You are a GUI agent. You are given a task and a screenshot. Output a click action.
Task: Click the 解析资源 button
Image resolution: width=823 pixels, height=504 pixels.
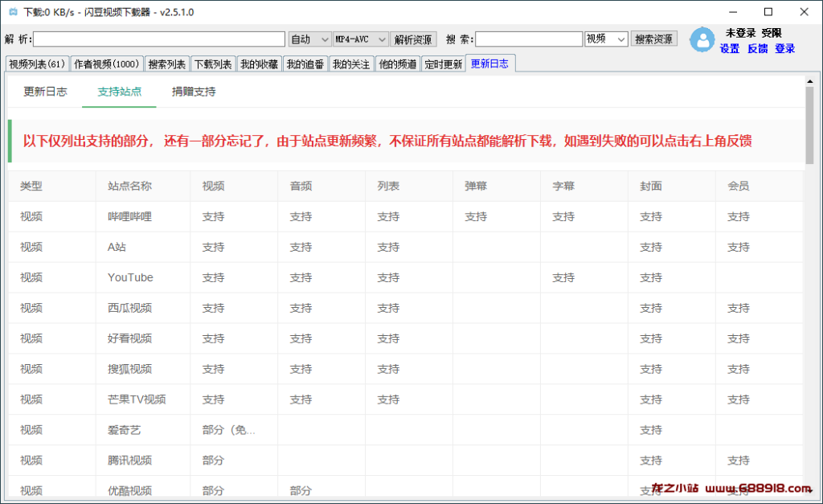[x=413, y=39]
